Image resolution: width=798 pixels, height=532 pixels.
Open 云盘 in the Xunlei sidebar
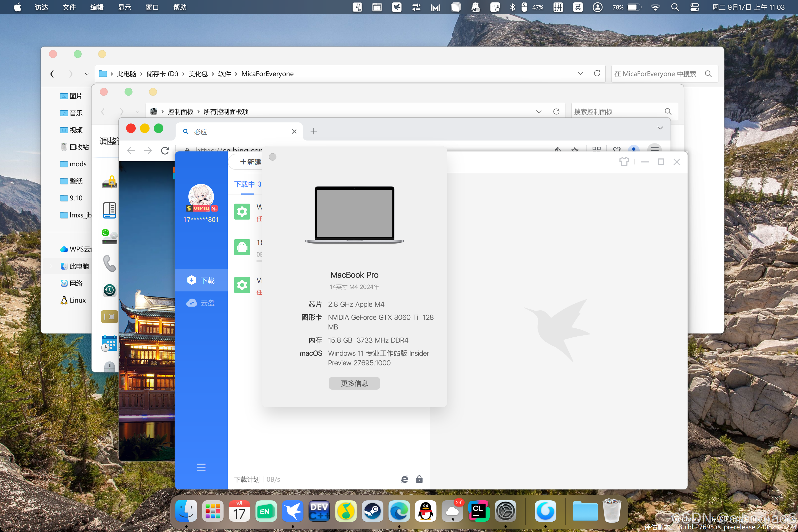click(201, 303)
